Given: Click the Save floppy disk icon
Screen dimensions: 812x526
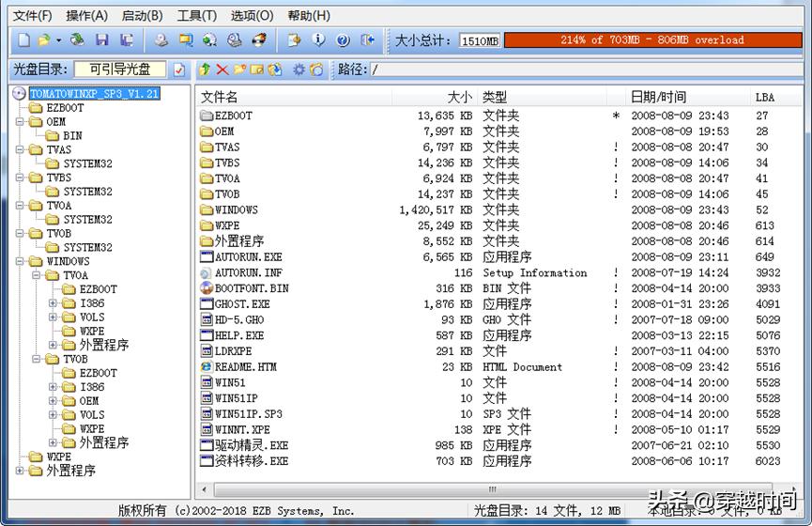Looking at the screenshot, I should pyautogui.click(x=101, y=40).
